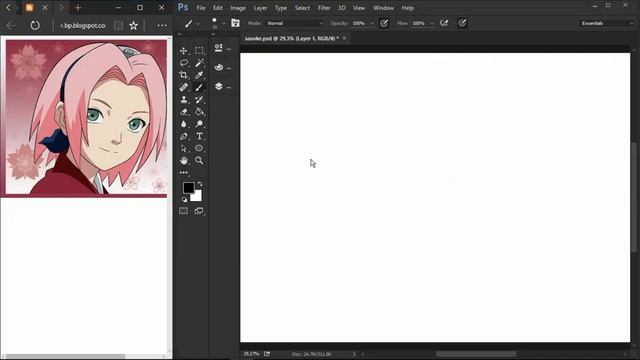Open the Edit menu
Screen dimensions: 640x360
click(x=218, y=8)
